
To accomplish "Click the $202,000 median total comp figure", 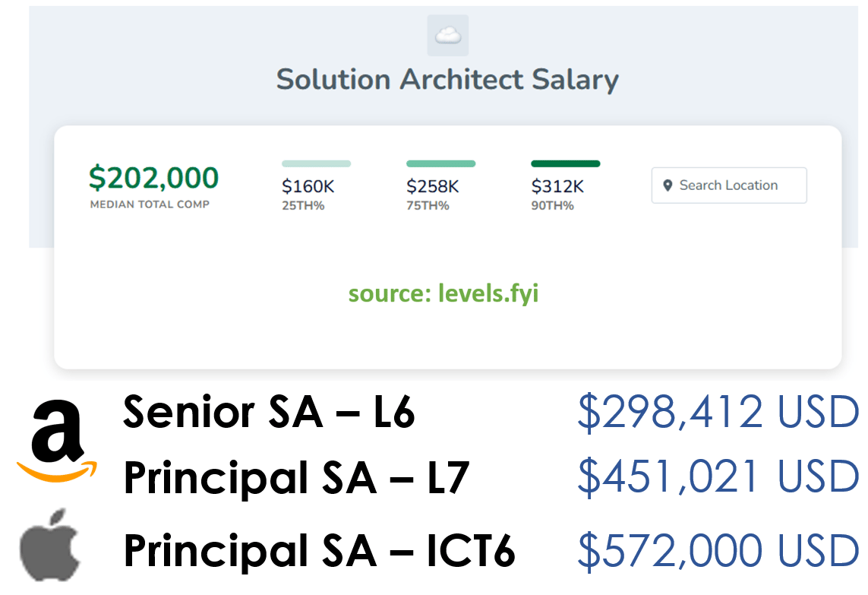I will click(154, 178).
